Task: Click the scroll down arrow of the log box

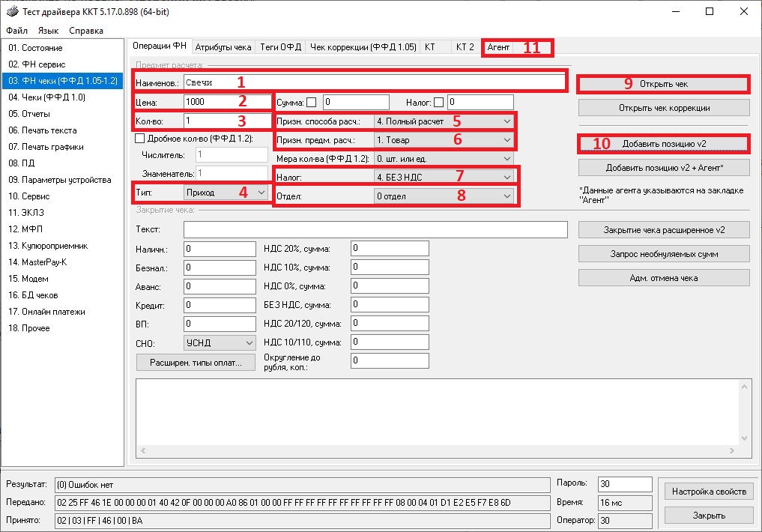Action: click(x=744, y=438)
